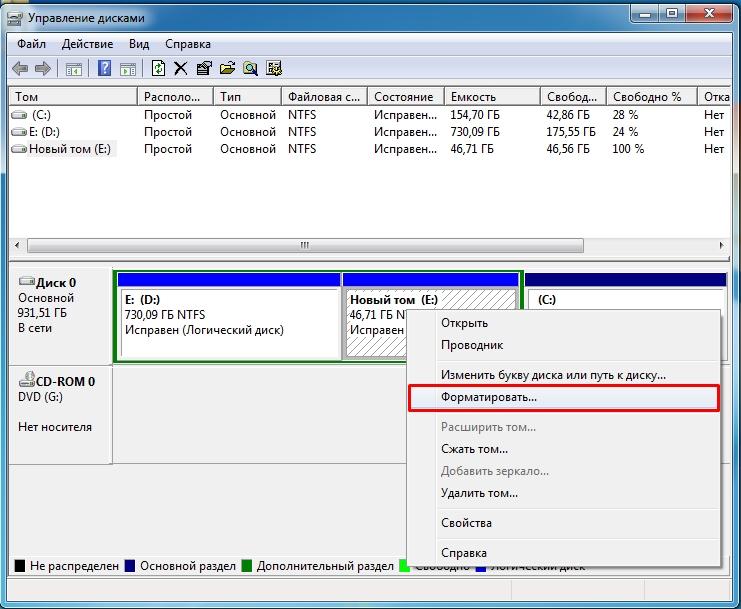The width and height of the screenshot is (741, 609).
Task: Select the Новый том (E:) volume row
Action: coord(370,149)
